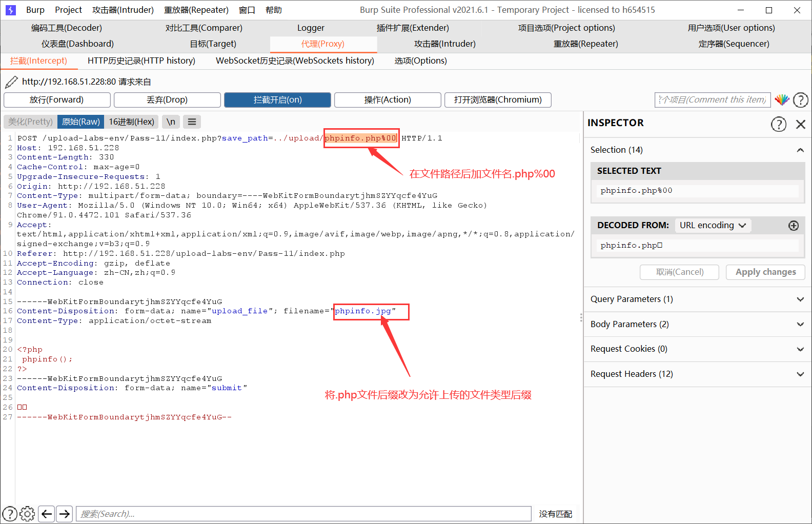Open the URL encoding dropdown

click(x=713, y=226)
